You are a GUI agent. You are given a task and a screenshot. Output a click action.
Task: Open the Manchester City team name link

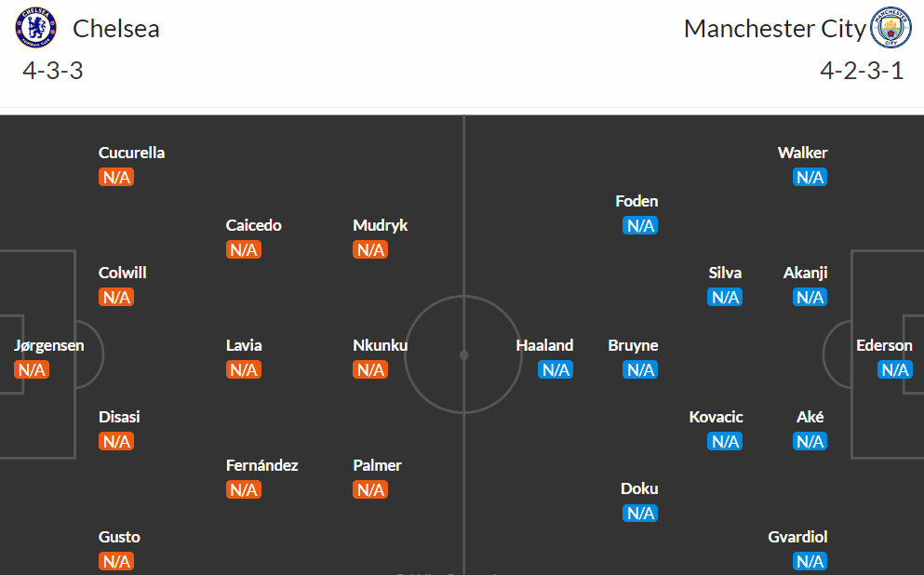774,28
